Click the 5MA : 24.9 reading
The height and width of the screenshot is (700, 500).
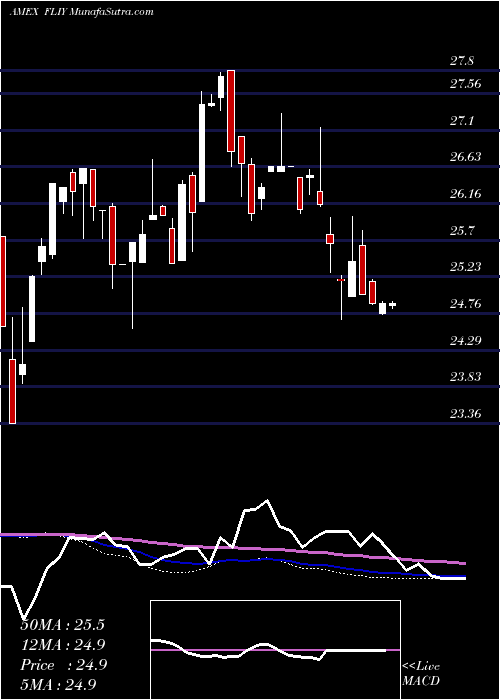pyautogui.click(x=59, y=684)
